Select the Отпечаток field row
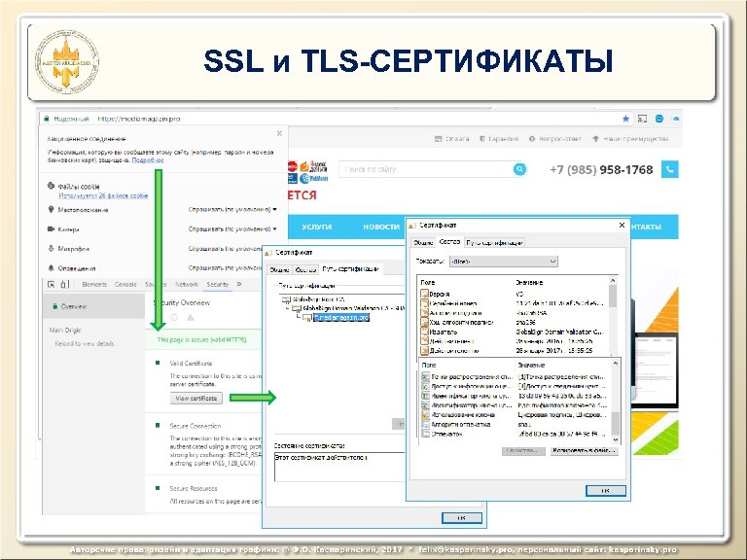Viewport: 747px width, 560px height. point(516,434)
